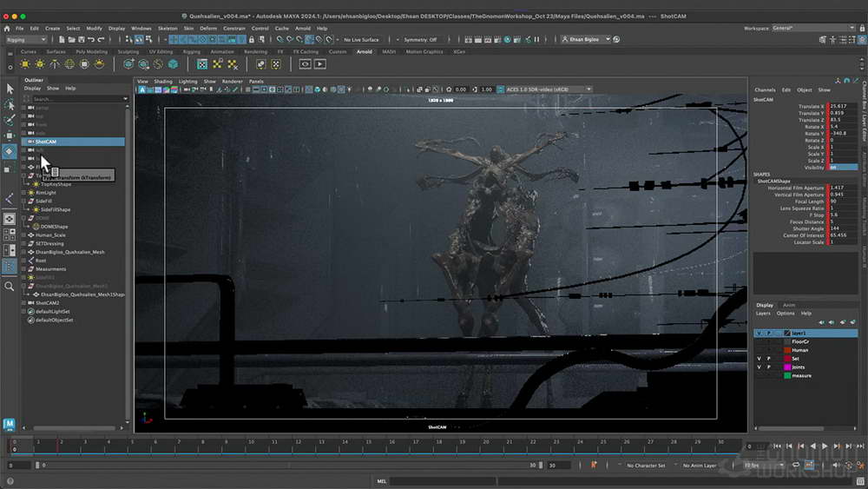Toggle auto keyframe icon near range slider
This screenshot has height=489, width=868.
click(x=594, y=466)
